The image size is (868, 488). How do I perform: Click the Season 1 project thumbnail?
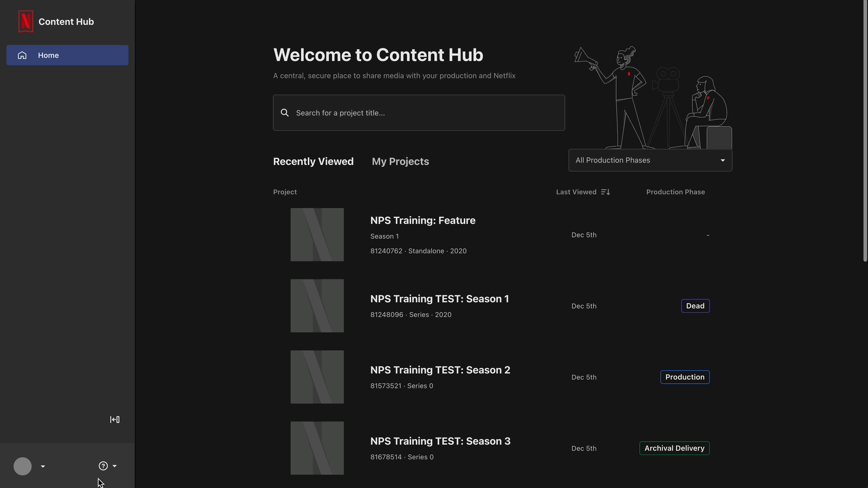coord(317,306)
